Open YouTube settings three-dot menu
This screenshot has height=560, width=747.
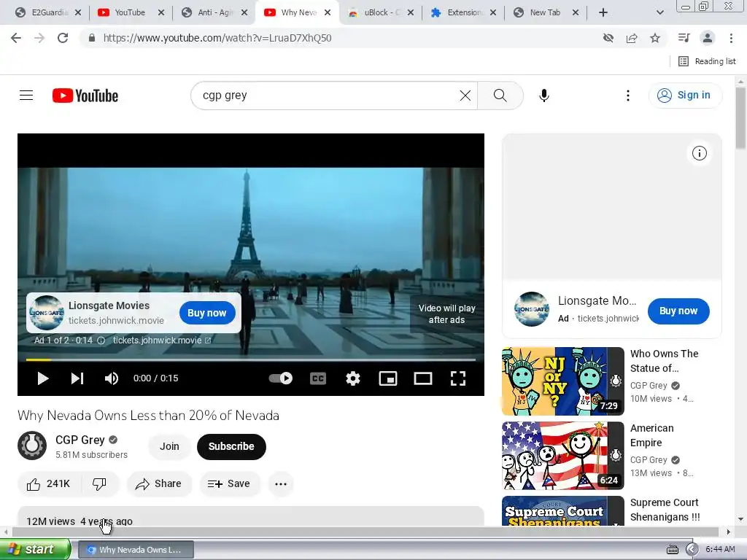[628, 96]
